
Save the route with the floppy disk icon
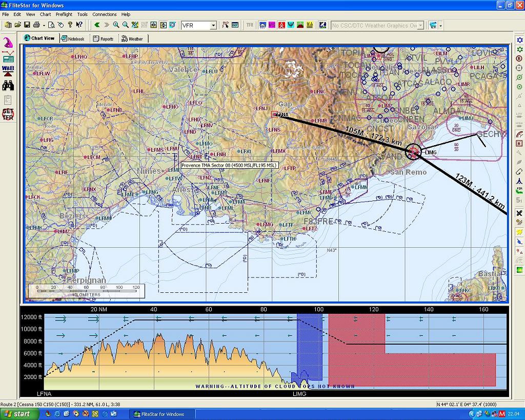click(27, 25)
